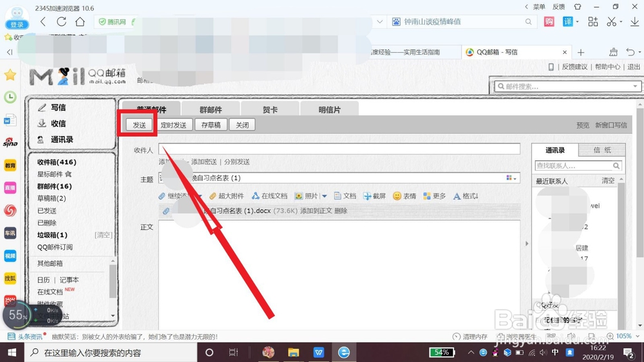Image resolution: width=644 pixels, height=362 pixels.
Task: Open the Sina icon in sidebar
Action: pyautogui.click(x=10, y=142)
